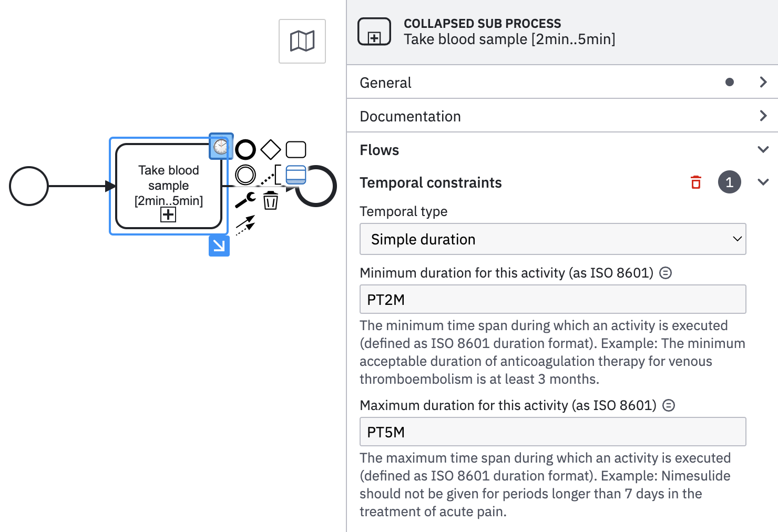Viewport: 778px width, 532px height.
Task: Append a gateway shape after the sub process
Action: click(271, 149)
